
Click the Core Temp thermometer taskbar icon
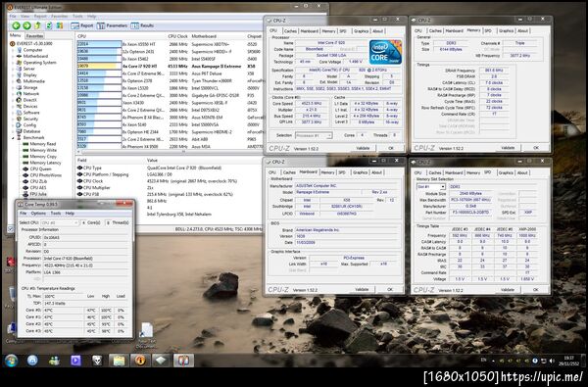(183, 361)
